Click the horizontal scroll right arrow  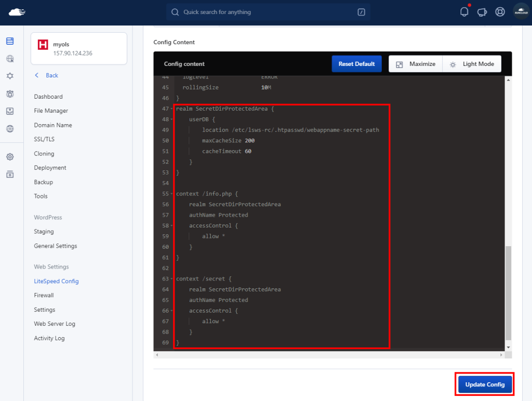(501, 355)
